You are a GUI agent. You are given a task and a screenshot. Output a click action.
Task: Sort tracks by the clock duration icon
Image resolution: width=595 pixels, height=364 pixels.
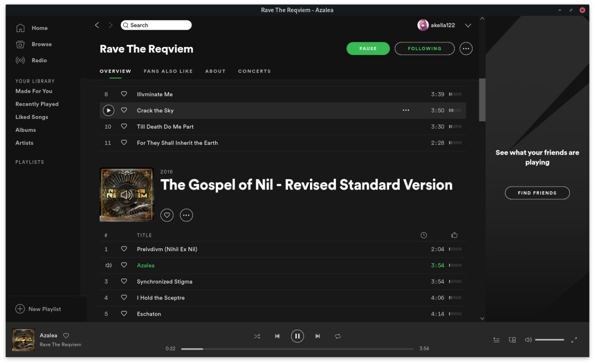423,235
